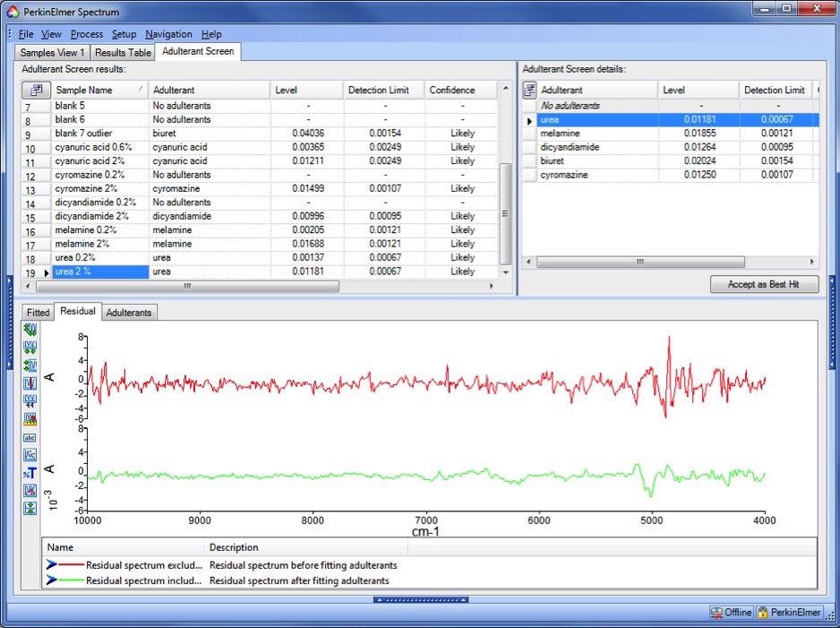
Task: Click Adulterant column header in results table
Action: (x=210, y=90)
